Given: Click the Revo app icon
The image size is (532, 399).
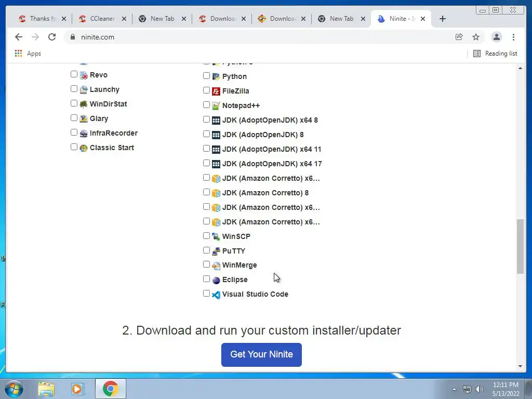Looking at the screenshot, I should tap(84, 75).
